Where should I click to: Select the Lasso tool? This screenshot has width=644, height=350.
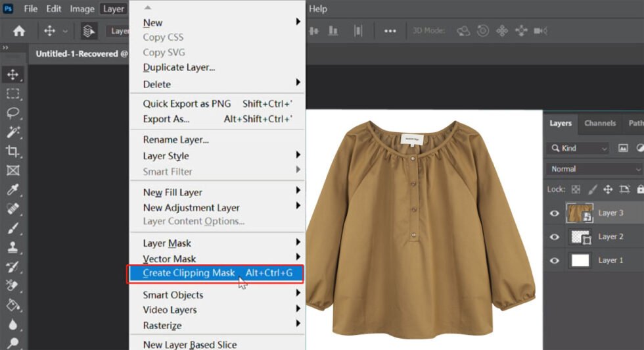click(x=12, y=113)
